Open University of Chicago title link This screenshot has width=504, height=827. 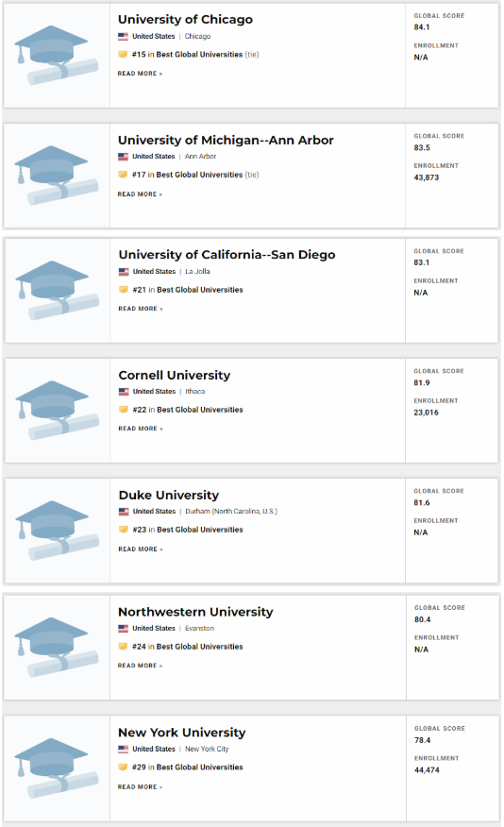pos(185,20)
